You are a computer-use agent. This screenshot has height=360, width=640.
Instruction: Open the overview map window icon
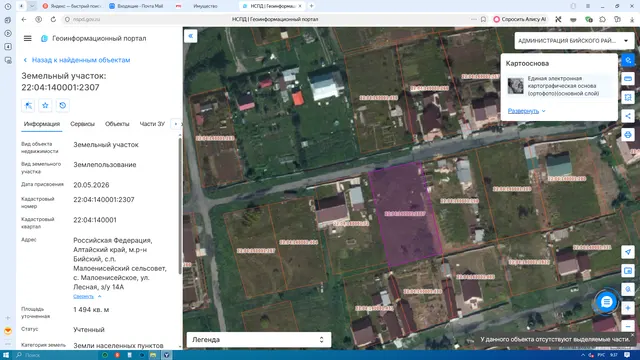[x=628, y=271]
